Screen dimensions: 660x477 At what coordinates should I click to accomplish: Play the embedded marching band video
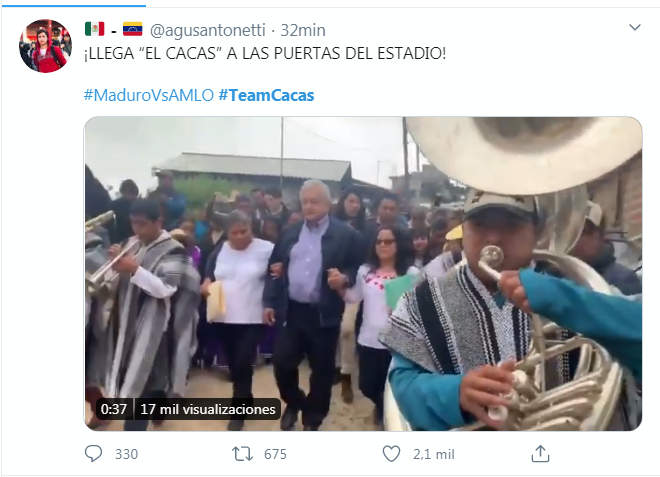pos(363,274)
